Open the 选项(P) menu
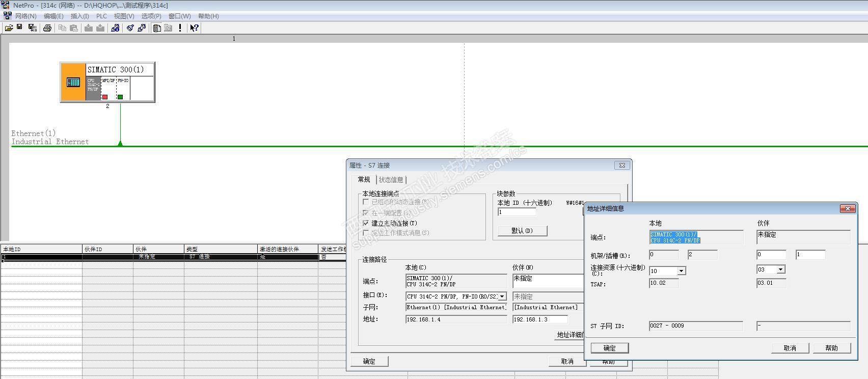Screen dimensions: 868x379 click(x=151, y=16)
